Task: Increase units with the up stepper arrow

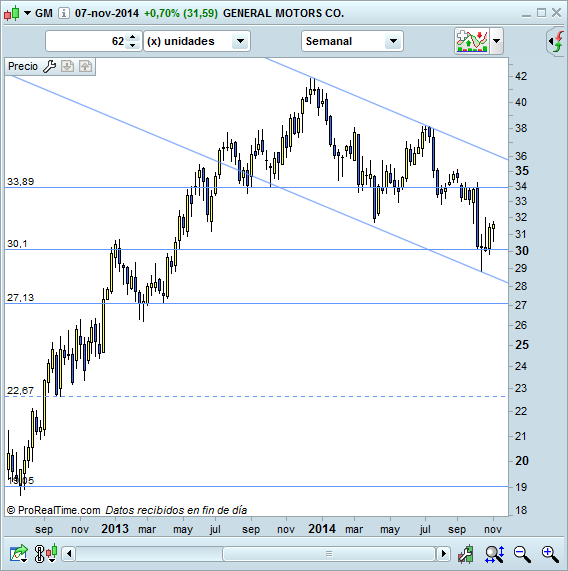Action: [x=133, y=37]
